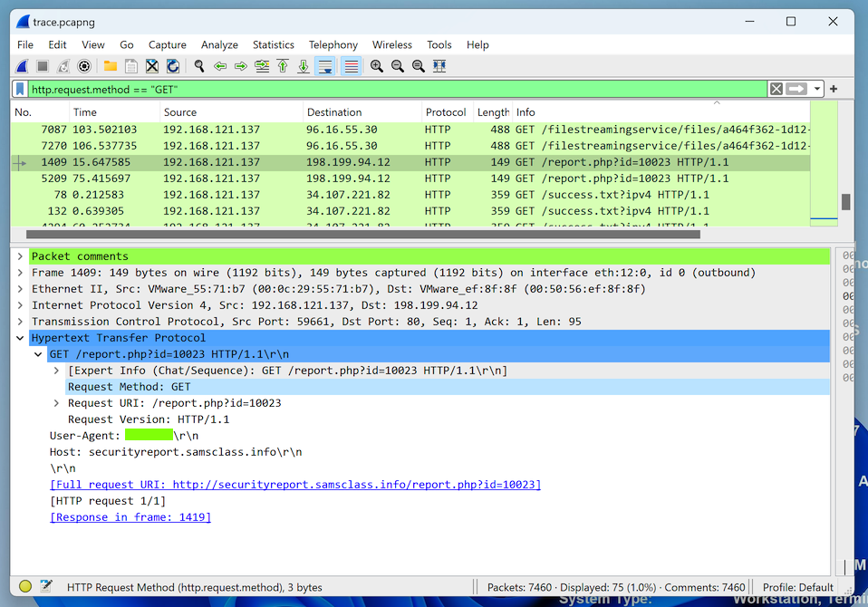Reload the capture file
Image resolution: width=868 pixels, height=607 pixels.
tap(172, 66)
